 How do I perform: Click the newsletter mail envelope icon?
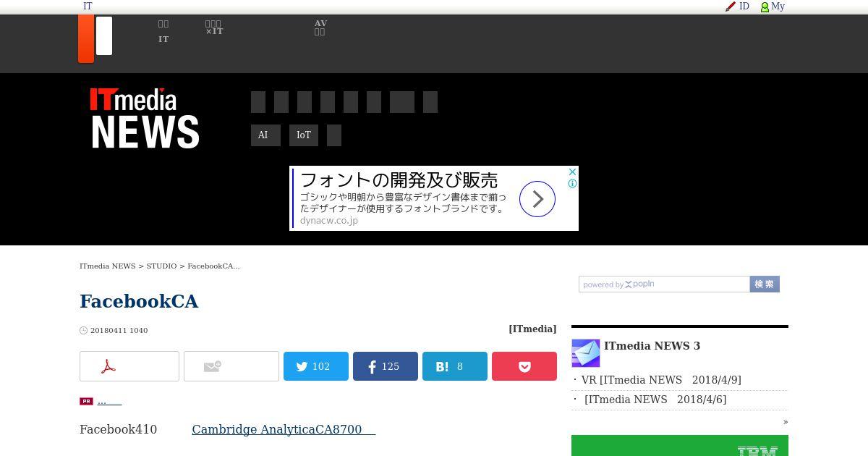pos(586,353)
